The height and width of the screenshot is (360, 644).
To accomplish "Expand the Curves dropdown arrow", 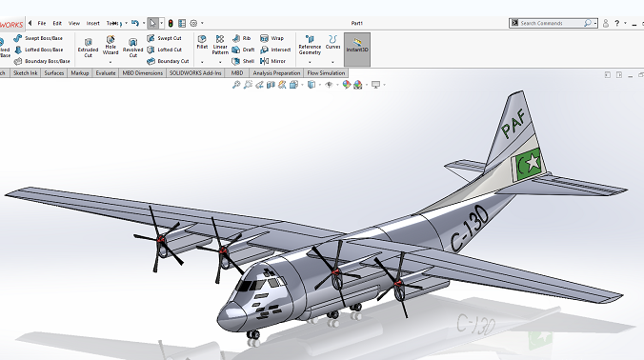I will [x=332, y=63].
